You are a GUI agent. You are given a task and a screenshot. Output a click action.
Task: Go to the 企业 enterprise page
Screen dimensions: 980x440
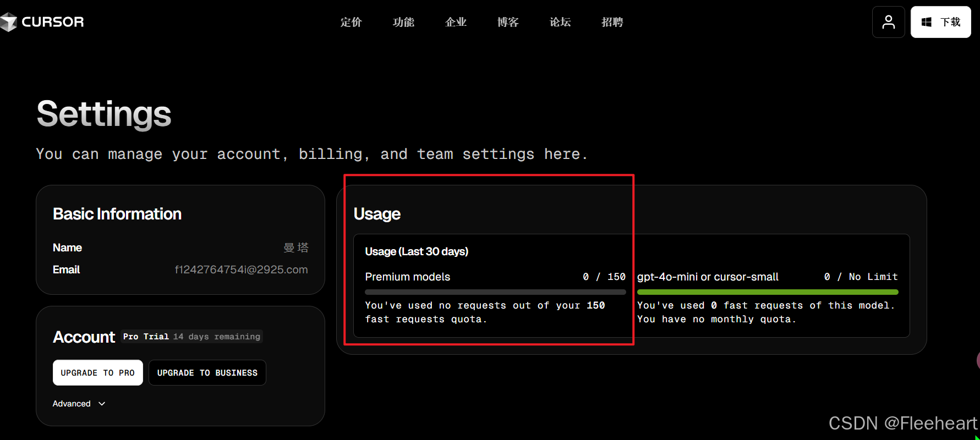coord(456,22)
